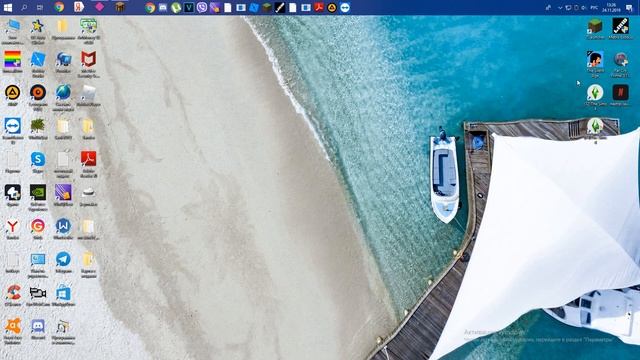Open Task View from the taskbar

tap(40, 7)
